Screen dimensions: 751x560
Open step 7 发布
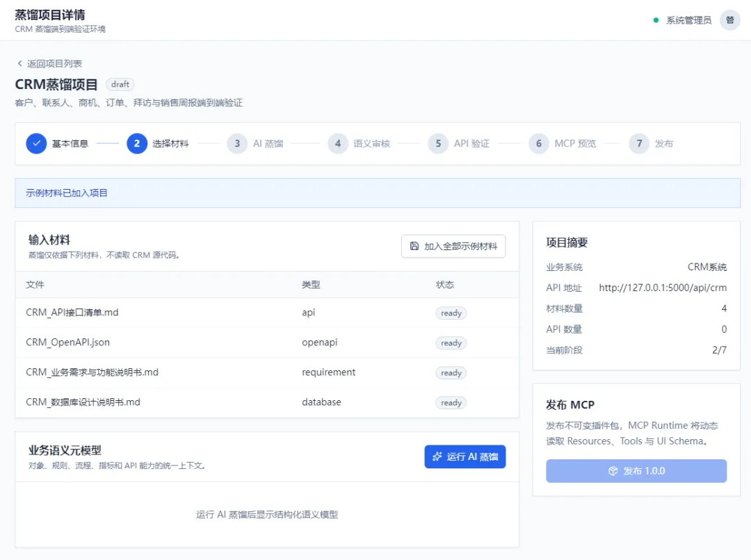click(x=651, y=143)
